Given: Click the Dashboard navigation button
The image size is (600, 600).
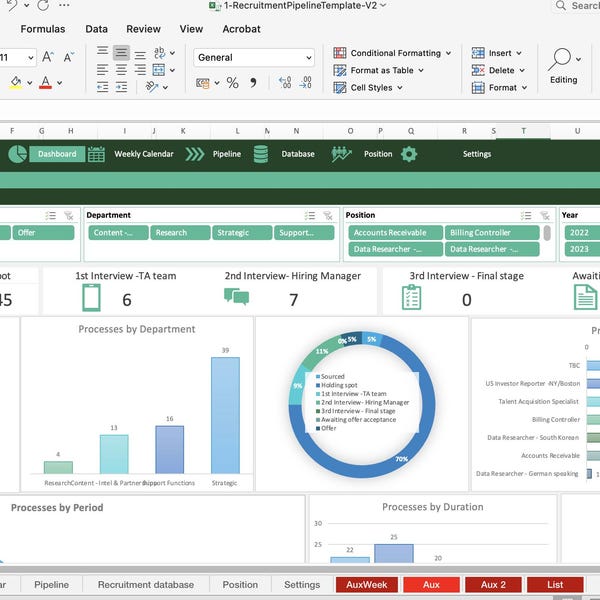Looking at the screenshot, I should (57, 154).
